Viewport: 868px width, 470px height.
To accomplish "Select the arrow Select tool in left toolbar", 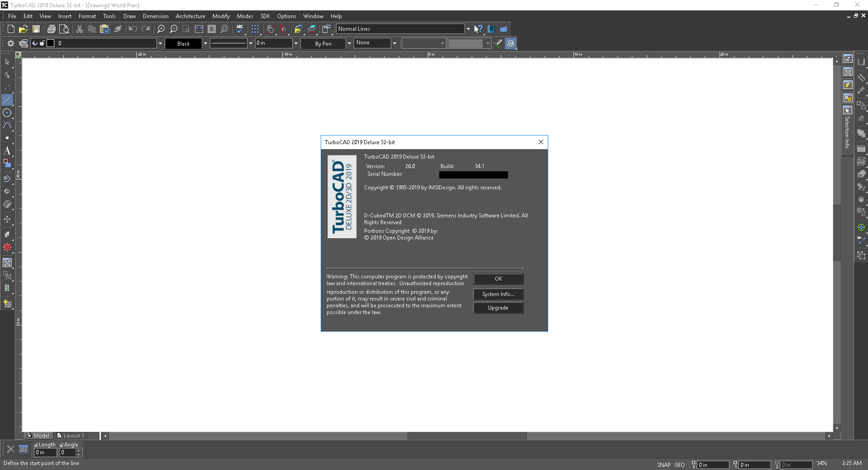I will [7, 62].
